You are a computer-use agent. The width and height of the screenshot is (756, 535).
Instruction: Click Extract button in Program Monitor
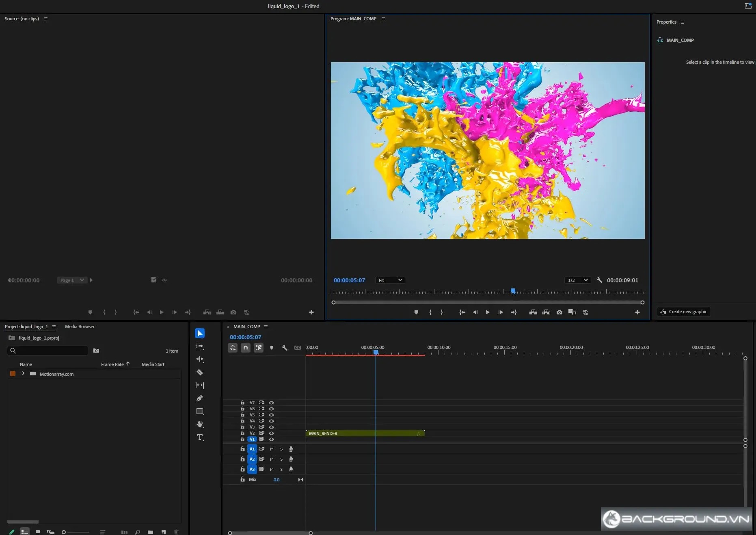click(546, 312)
